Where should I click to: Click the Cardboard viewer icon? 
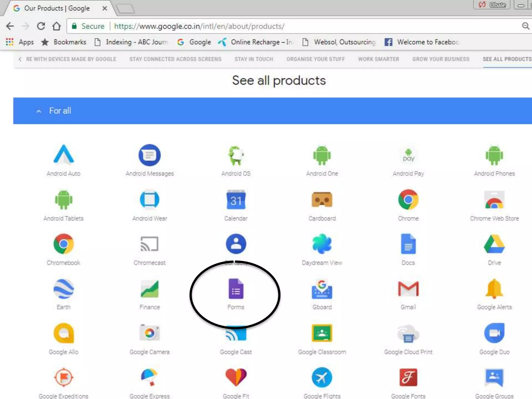(x=322, y=200)
